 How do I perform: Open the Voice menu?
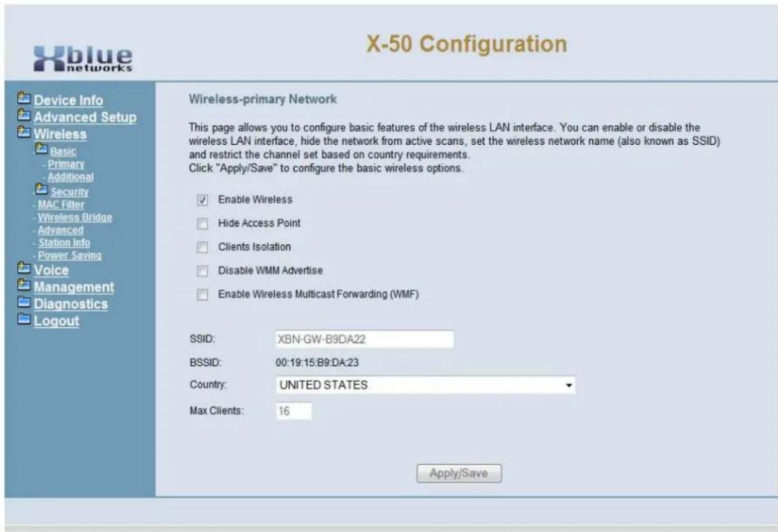pos(51,271)
